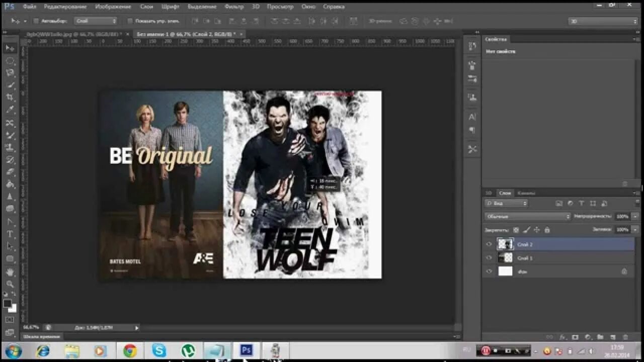Click the foreground color swatch
This screenshot has width=644, height=362.
point(8,304)
